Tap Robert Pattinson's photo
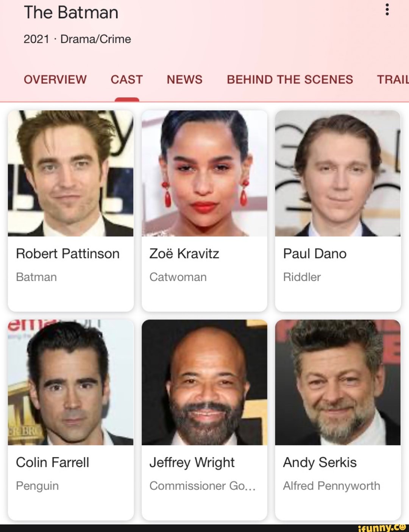409x532 pixels. click(71, 173)
